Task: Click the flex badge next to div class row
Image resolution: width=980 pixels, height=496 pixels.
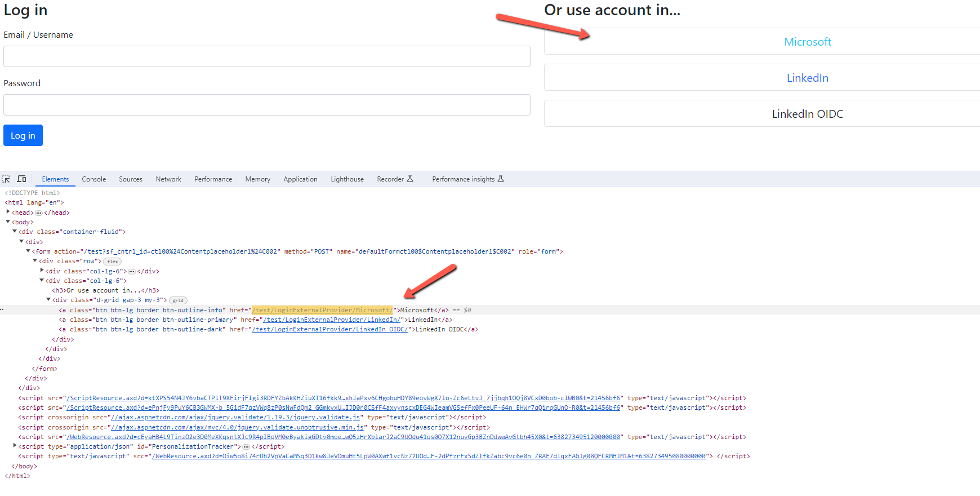Action: (113, 262)
